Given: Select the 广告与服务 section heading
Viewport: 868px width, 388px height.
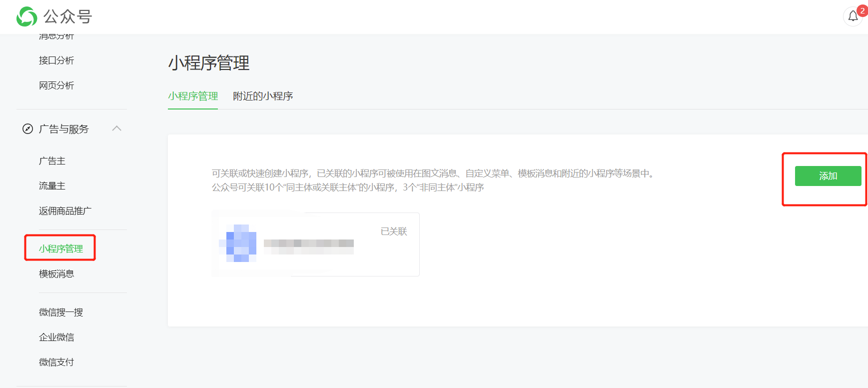Looking at the screenshot, I should 64,129.
